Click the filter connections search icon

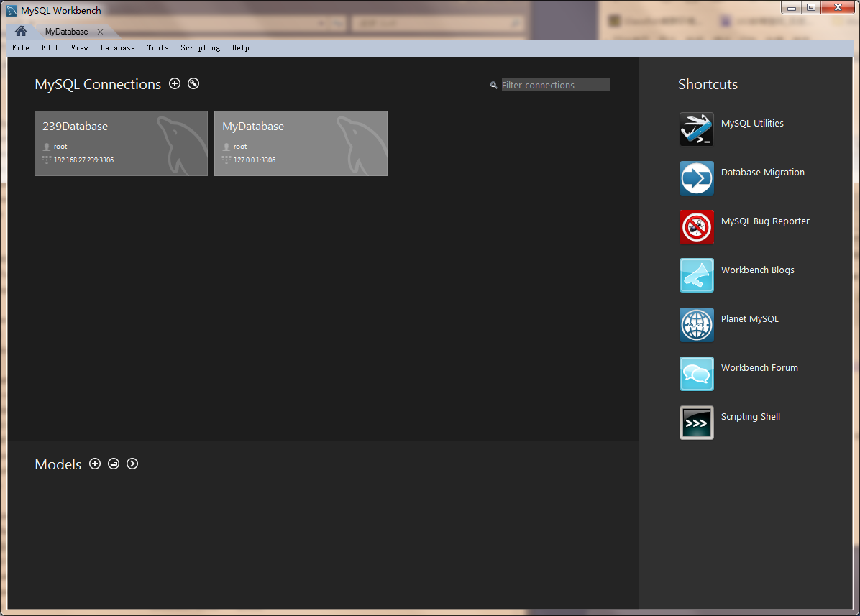pos(493,85)
